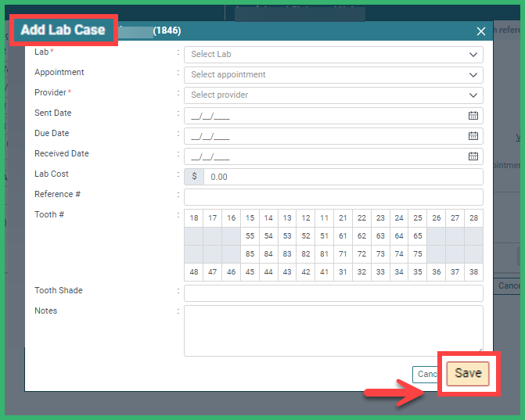Select tooth 15 in the chart

(250, 218)
